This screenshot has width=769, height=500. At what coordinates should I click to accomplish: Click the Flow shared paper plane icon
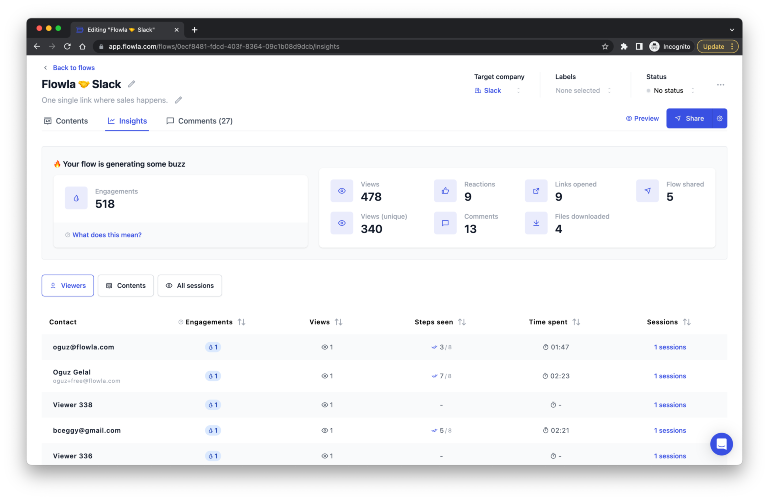[647, 191]
